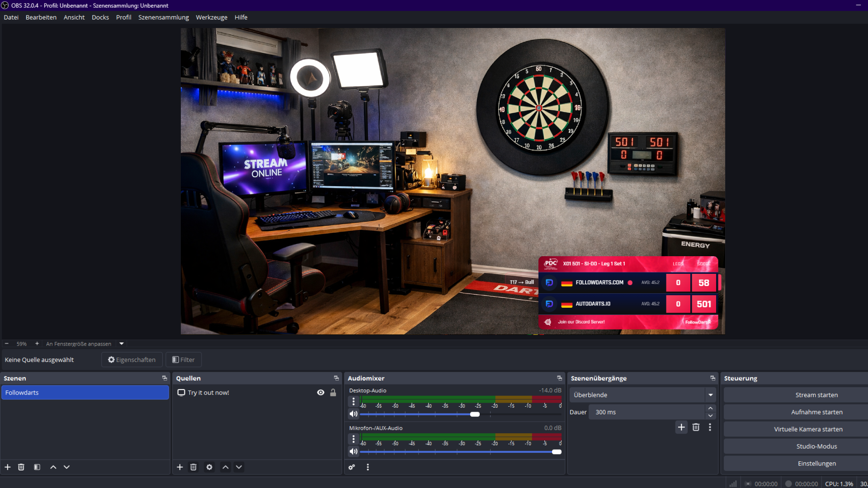Mute Desktop-Audio with the speaker icon
This screenshot has height=488, width=868.
pyautogui.click(x=354, y=414)
